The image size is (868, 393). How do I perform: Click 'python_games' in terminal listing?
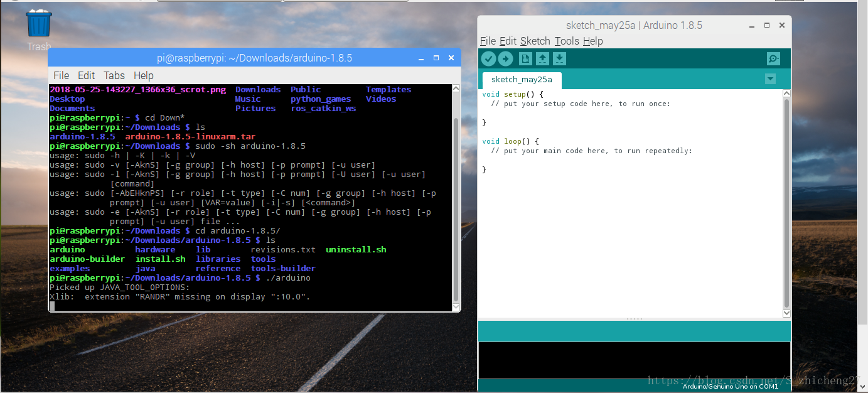click(321, 99)
